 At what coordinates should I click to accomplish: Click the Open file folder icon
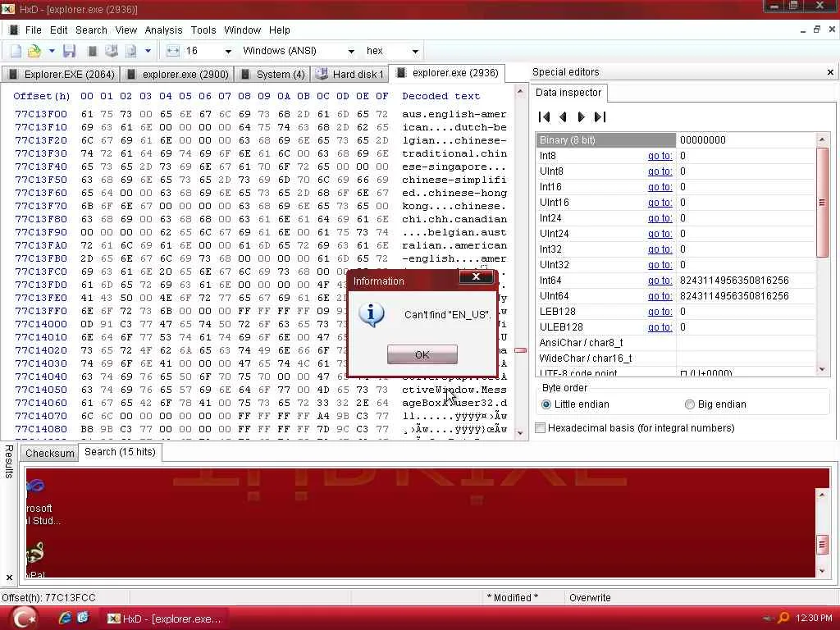[x=34, y=51]
